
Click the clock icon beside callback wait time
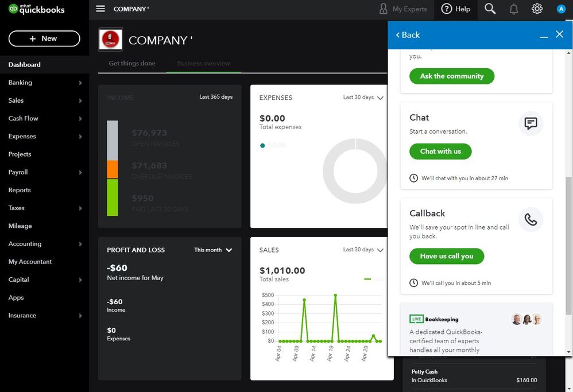tap(413, 283)
